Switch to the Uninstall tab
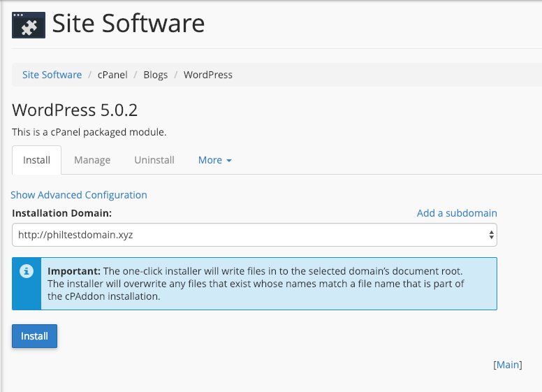 click(x=154, y=160)
